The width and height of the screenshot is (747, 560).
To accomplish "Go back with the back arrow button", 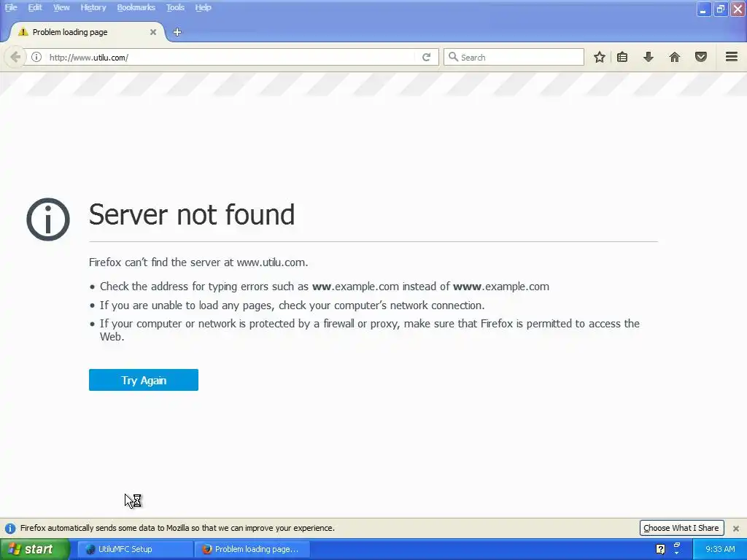I will tap(15, 57).
